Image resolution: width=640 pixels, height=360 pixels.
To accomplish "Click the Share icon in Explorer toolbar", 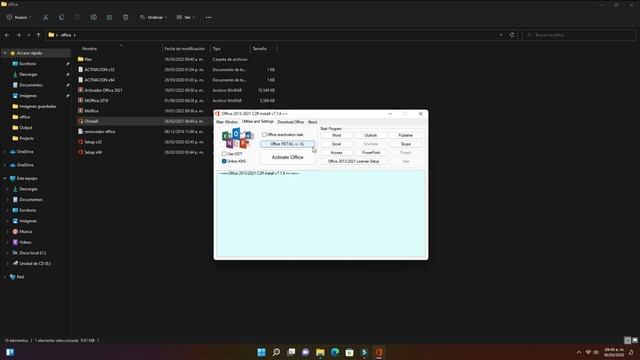I will point(109,17).
